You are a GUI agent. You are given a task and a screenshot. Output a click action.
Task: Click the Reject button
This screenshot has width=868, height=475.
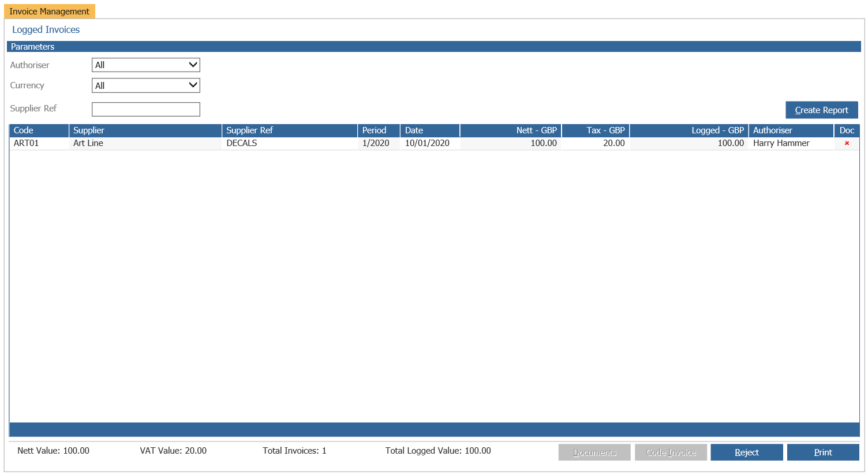747,452
